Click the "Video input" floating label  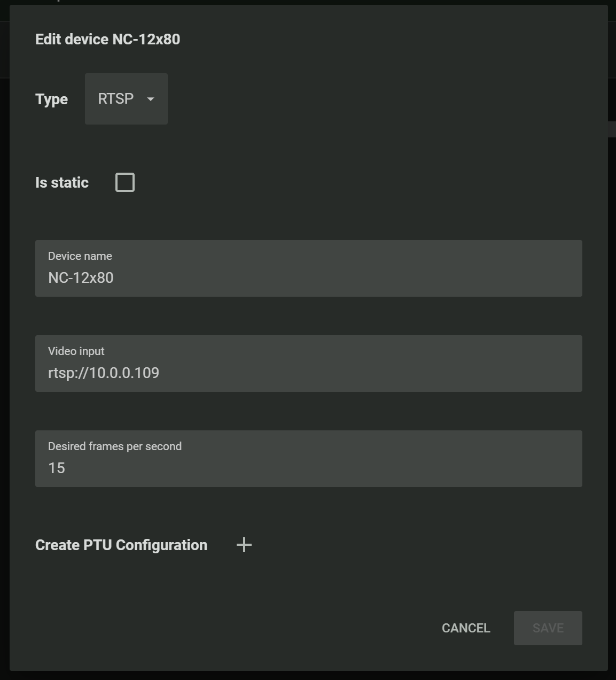[76, 351]
